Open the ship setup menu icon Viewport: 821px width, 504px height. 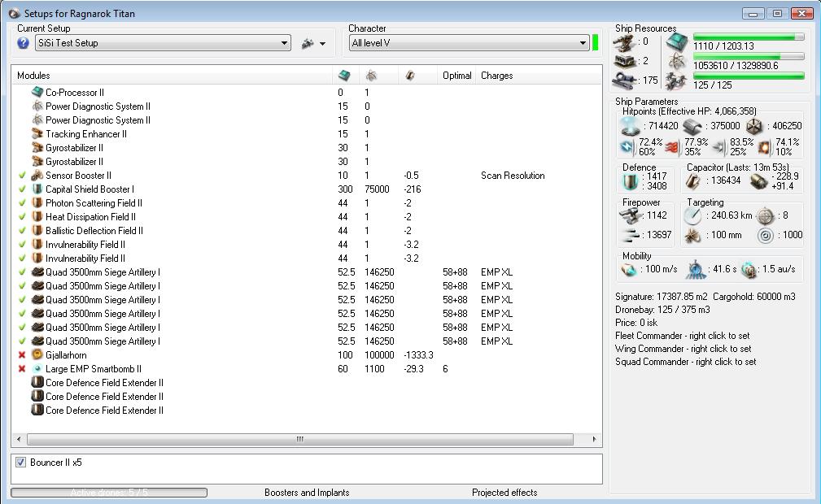click(x=308, y=43)
